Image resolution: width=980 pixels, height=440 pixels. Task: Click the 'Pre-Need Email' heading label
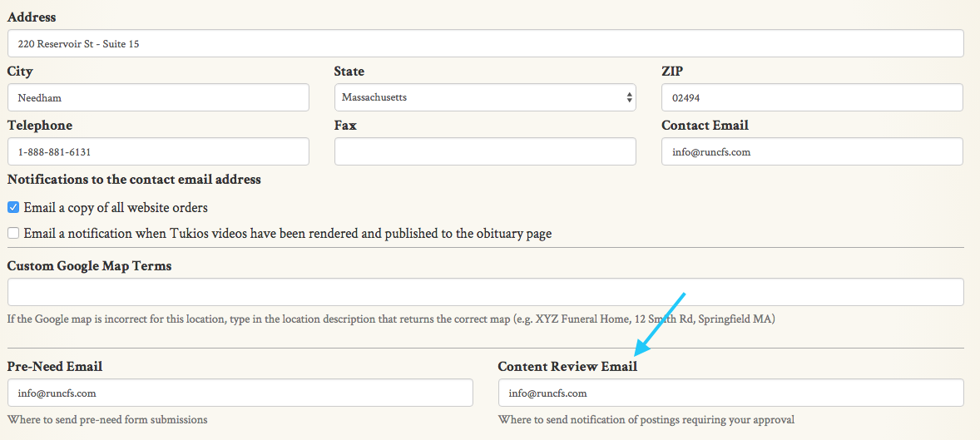(55, 367)
